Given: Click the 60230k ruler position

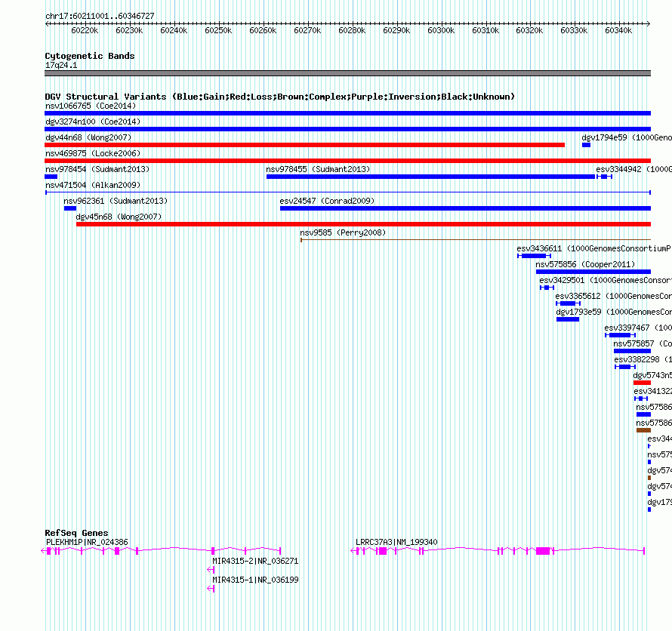Looking at the screenshot, I should click(x=129, y=30).
